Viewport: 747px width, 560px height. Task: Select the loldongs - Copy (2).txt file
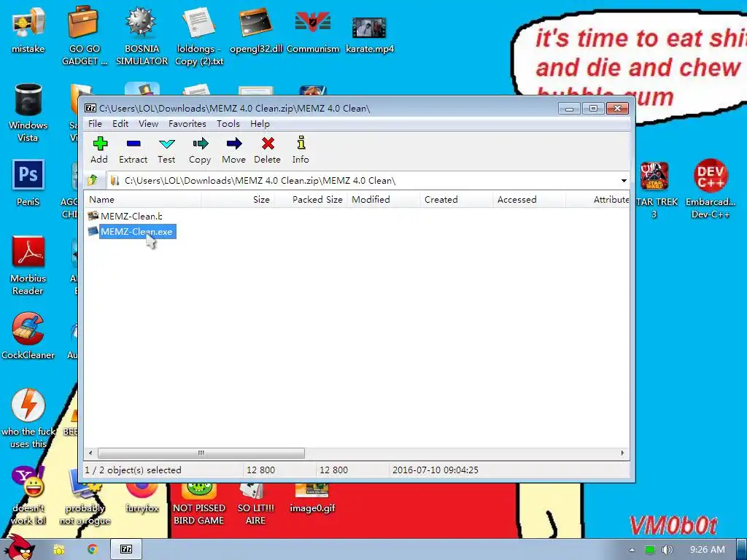tap(198, 37)
